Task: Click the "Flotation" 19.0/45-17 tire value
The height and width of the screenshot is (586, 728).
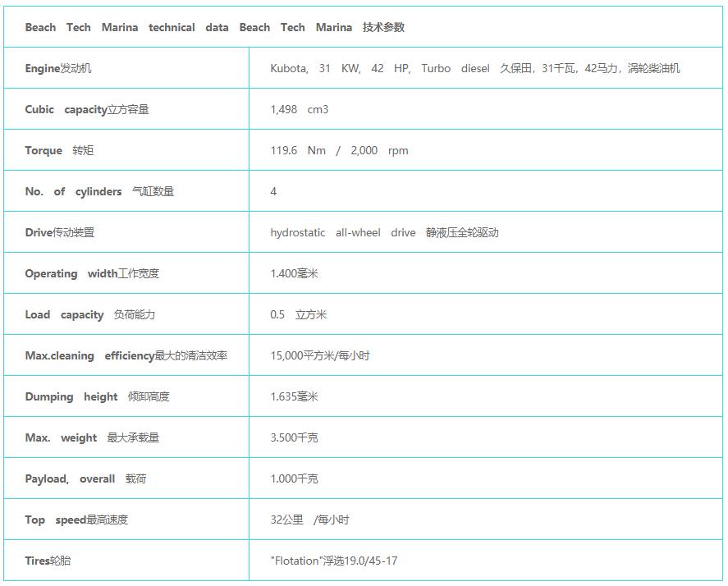Action: pos(334,561)
